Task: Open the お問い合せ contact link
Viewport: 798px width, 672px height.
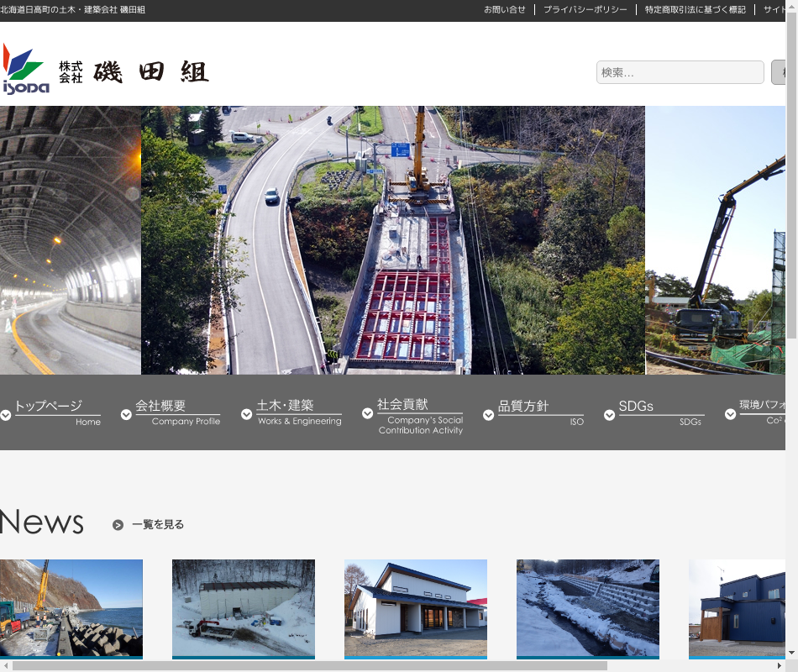Action: [x=504, y=10]
